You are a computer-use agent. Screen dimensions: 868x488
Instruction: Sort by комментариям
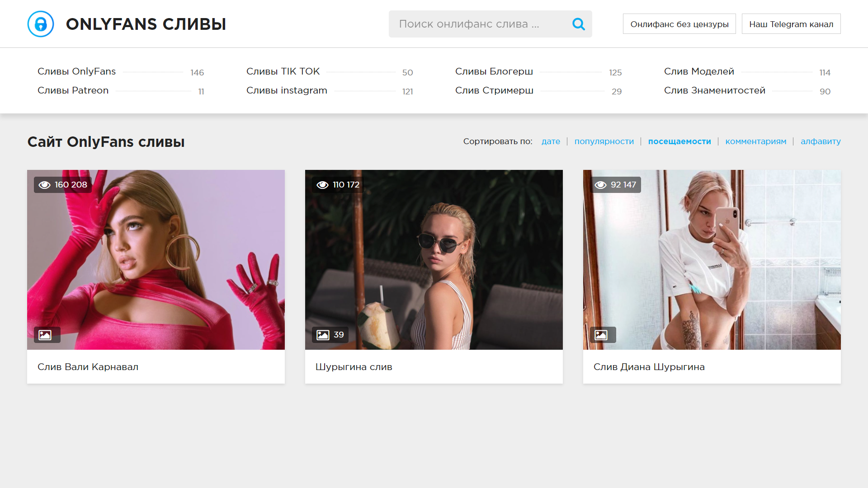[x=756, y=141]
